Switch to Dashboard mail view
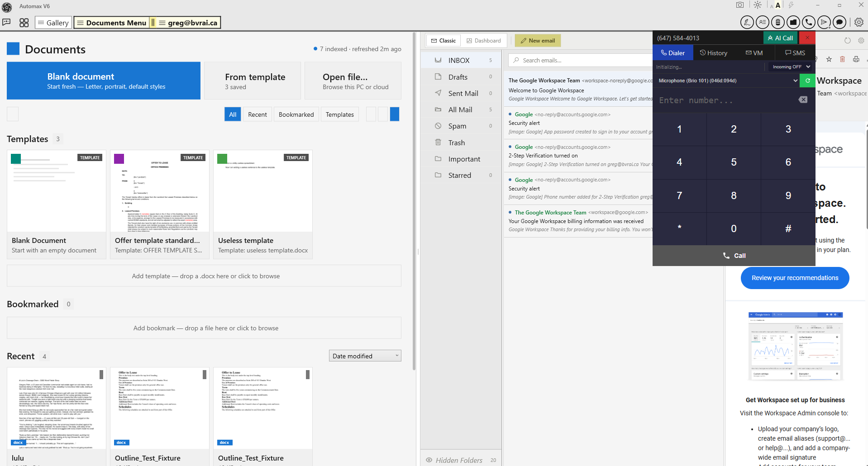The height and width of the screenshot is (466, 868). [484, 41]
